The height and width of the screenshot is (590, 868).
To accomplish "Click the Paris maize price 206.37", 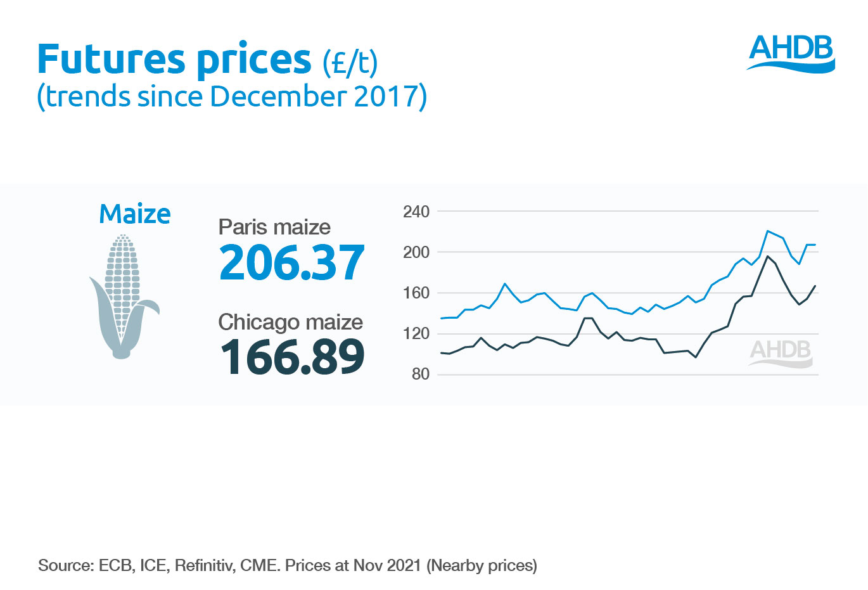I will tap(291, 262).
